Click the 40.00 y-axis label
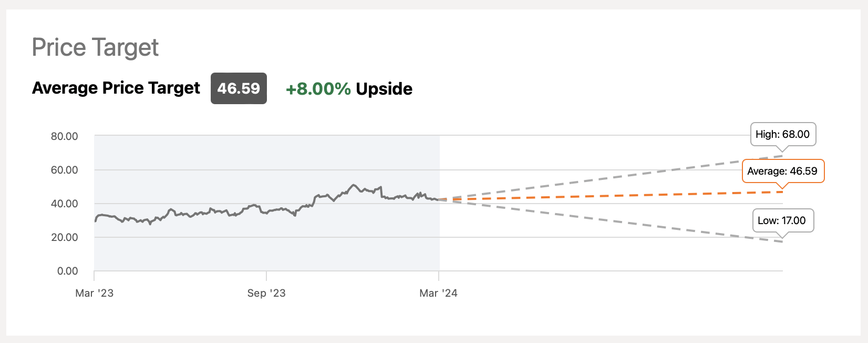Viewport: 868px width, 343px height. pyautogui.click(x=64, y=204)
